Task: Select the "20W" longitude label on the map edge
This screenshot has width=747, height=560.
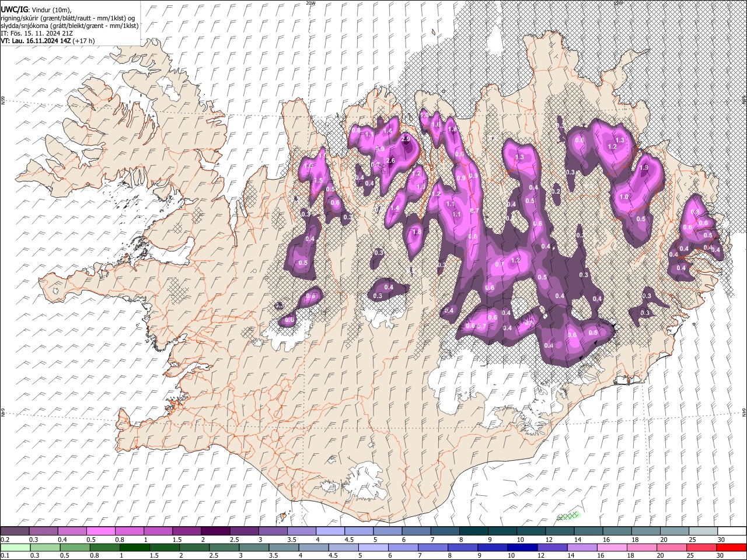Action: pyautogui.click(x=310, y=3)
